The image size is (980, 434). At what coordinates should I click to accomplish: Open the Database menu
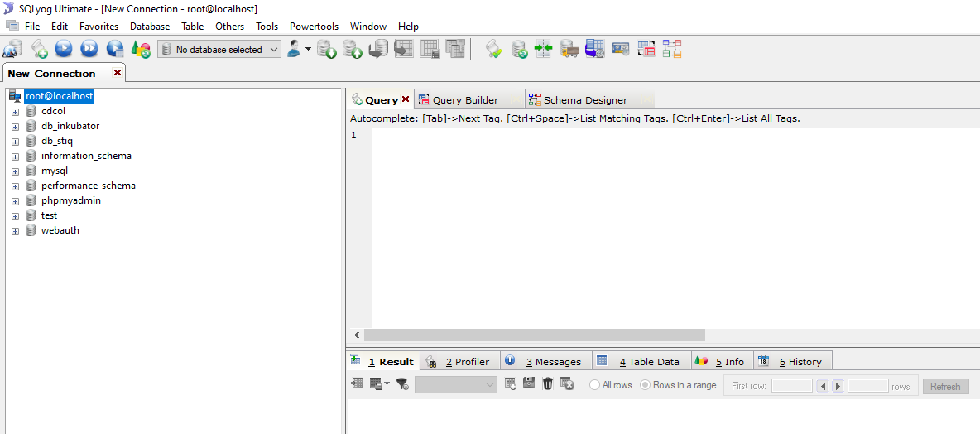click(x=150, y=27)
